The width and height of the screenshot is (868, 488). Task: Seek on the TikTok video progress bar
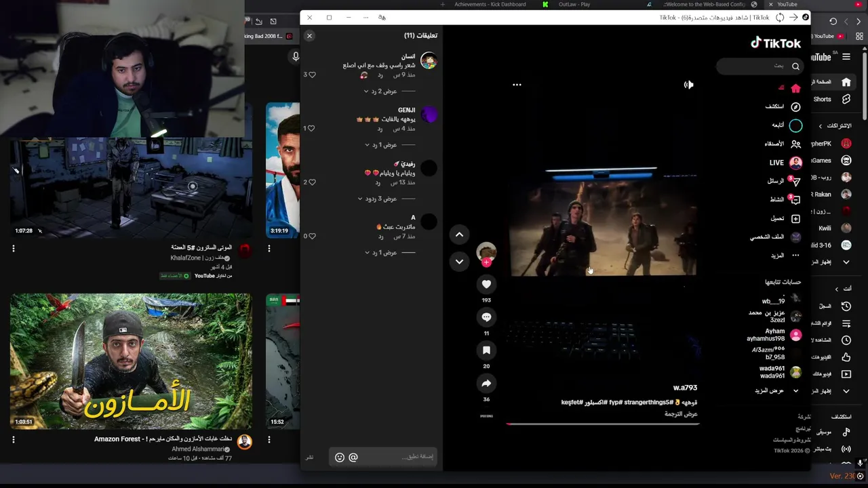(x=602, y=424)
